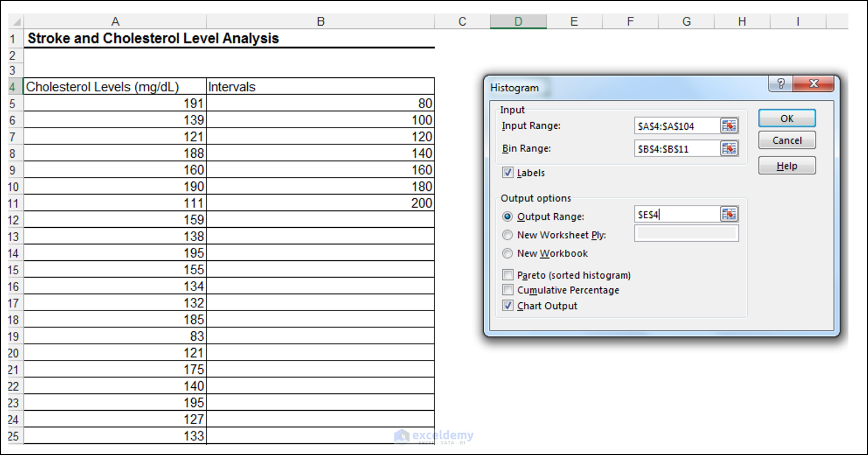The height and width of the screenshot is (455, 868).
Task: Click the Bin Range text field
Action: click(x=677, y=149)
